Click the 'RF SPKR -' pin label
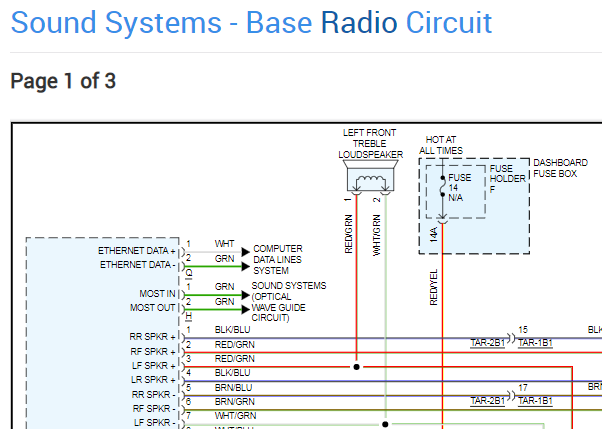 point(154,409)
